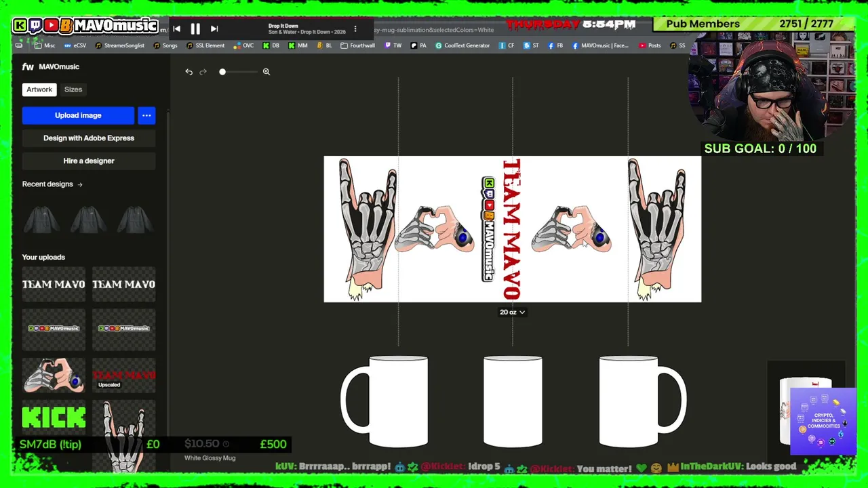Open the TW Twitch bookmark
This screenshot has width=868, height=488.
[393, 45]
